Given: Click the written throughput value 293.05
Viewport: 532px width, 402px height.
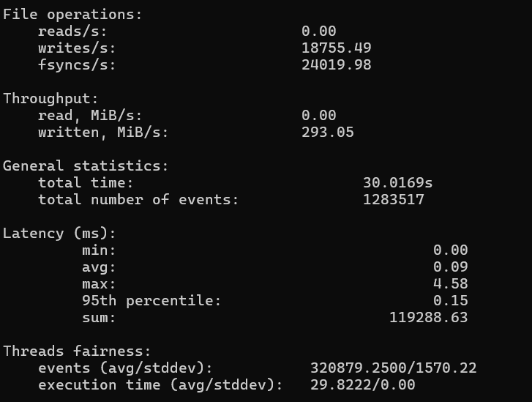Looking at the screenshot, I should pos(327,133).
